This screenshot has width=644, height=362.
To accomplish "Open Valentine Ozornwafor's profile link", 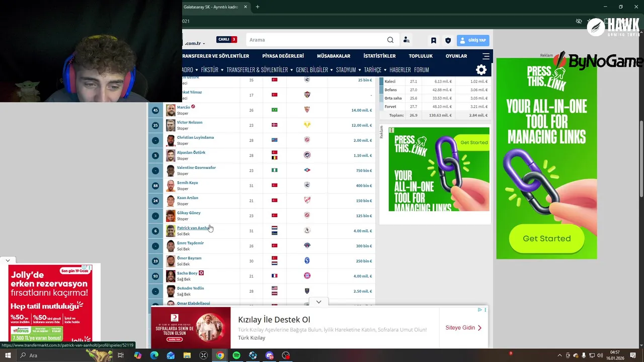I will pyautogui.click(x=196, y=167).
